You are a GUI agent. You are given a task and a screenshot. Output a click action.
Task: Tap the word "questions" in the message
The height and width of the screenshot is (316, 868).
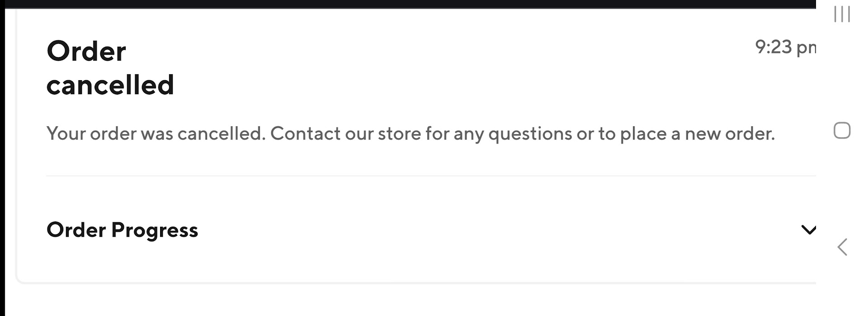point(530,134)
